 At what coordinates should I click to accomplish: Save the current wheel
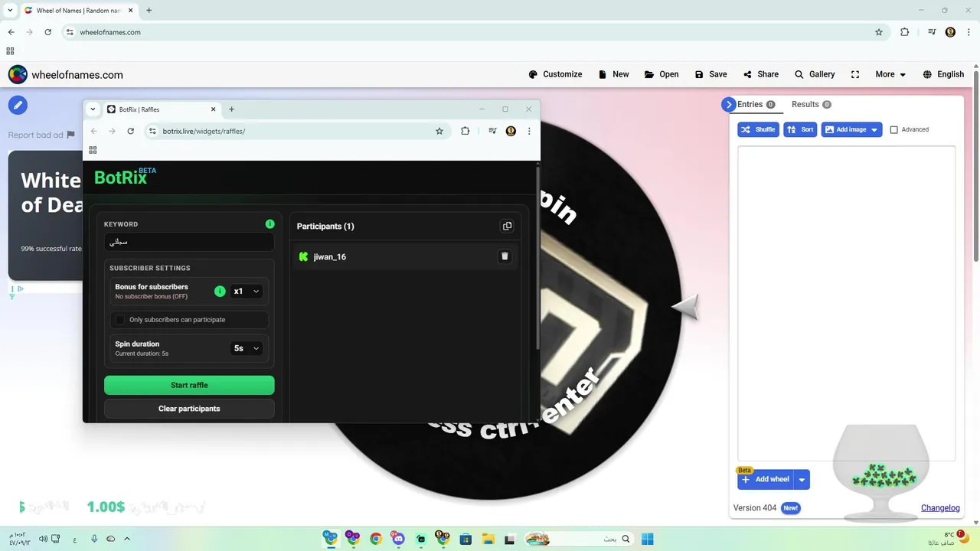tap(710, 74)
